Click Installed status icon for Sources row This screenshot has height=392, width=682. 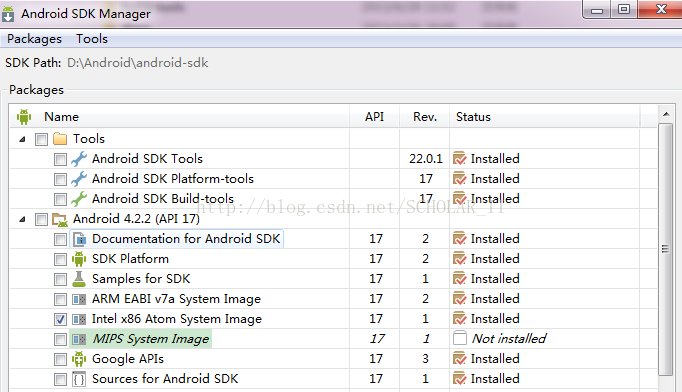459,379
